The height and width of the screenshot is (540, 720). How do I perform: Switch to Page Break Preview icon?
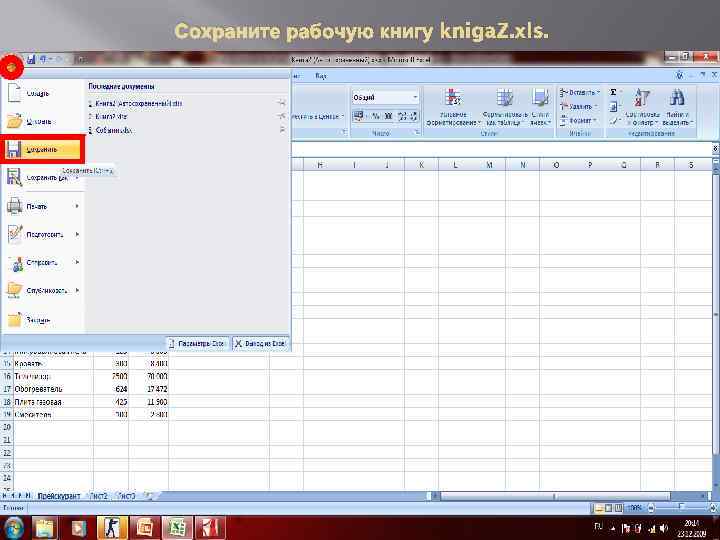pyautogui.click(x=619, y=508)
